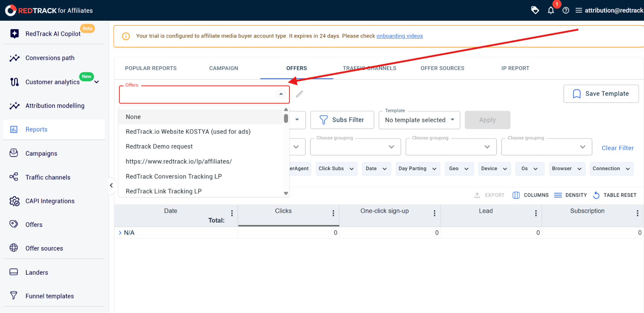This screenshot has width=644, height=313.
Task: Expand the N/A table row
Action: point(120,233)
